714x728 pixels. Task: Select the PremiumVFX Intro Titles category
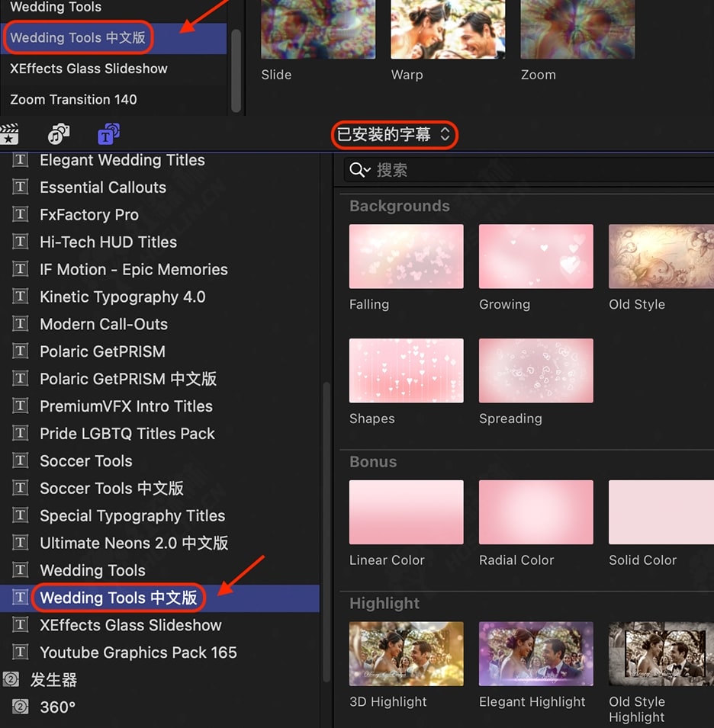point(159,406)
